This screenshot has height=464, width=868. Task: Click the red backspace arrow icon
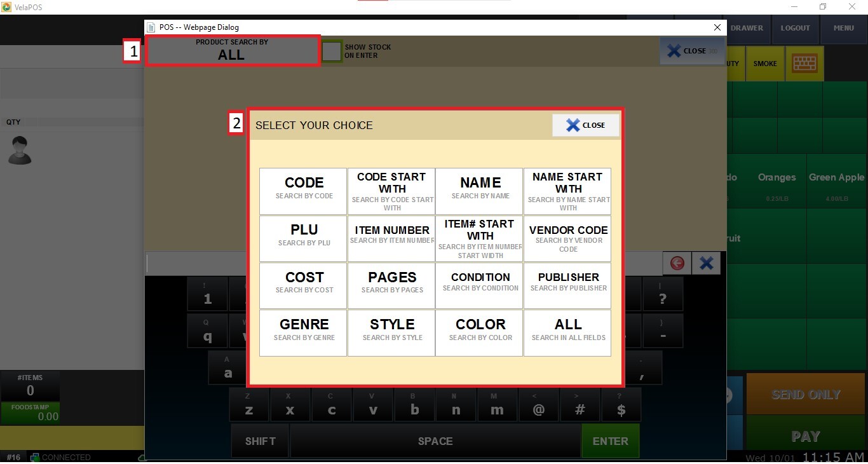(677, 263)
